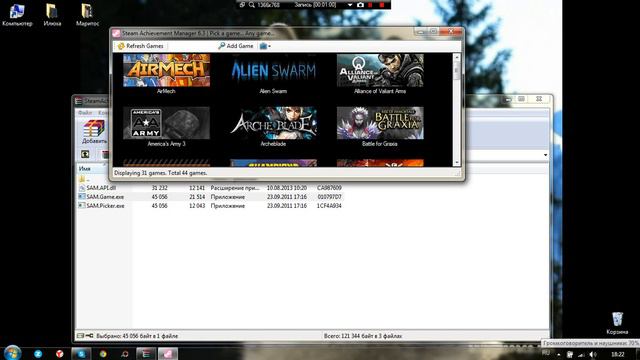Open the filter dropdown next to Add Game
The width and height of the screenshot is (640, 360).
click(265, 46)
